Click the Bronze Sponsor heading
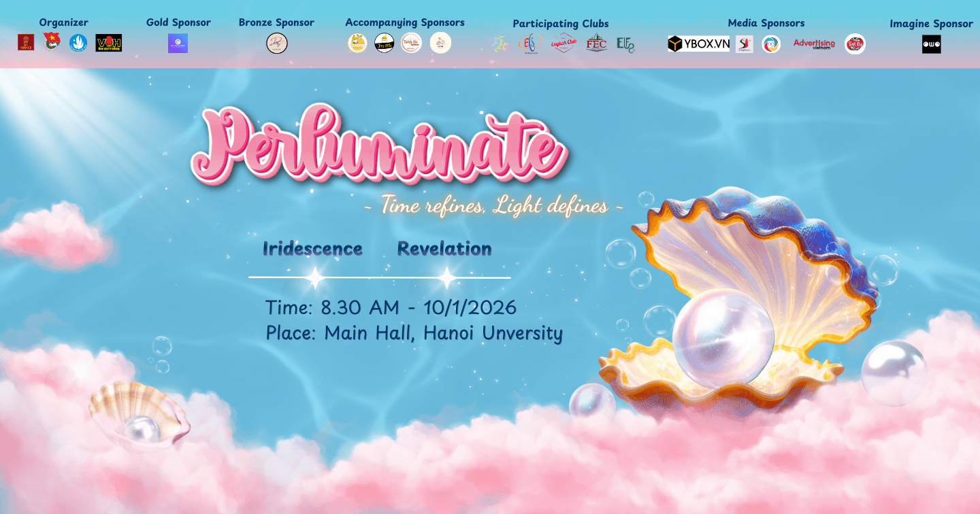The image size is (980, 514). (x=276, y=22)
